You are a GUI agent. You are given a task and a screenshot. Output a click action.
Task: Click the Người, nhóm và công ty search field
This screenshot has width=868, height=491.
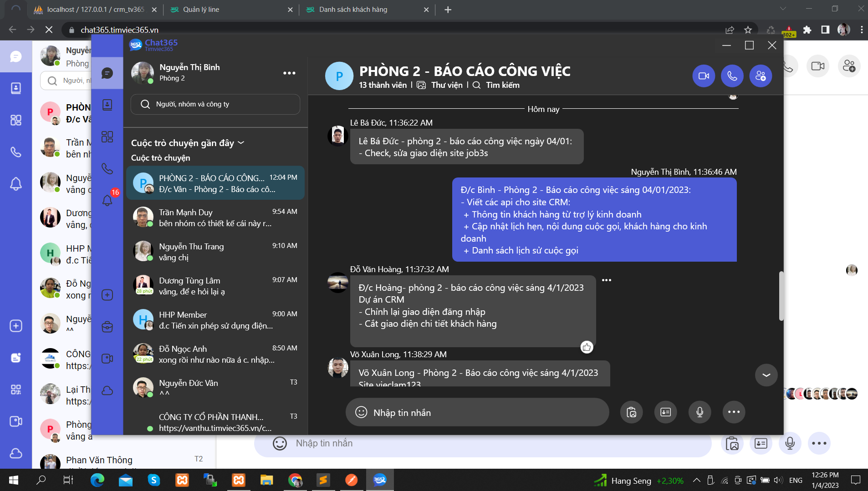click(215, 104)
